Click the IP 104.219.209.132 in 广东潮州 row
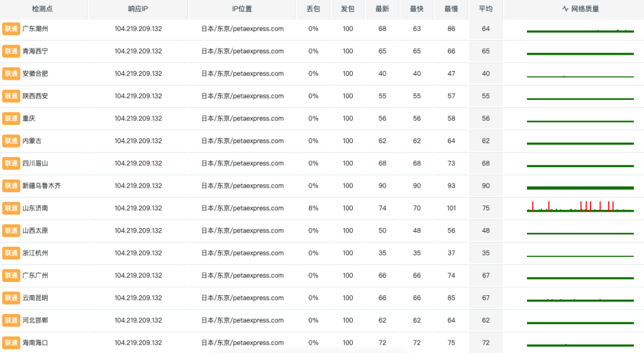The image size is (644, 353). (138, 29)
